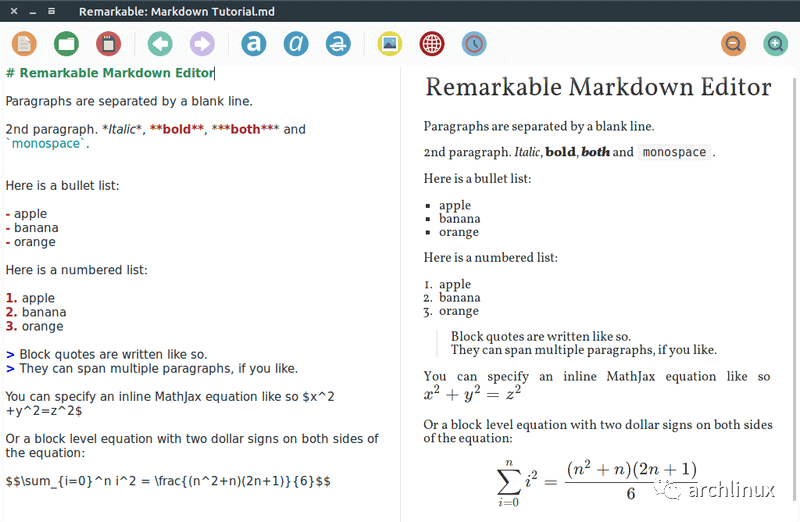Click the '***both***' markup in editor
Screen dimensions: 800x522
[245, 129]
